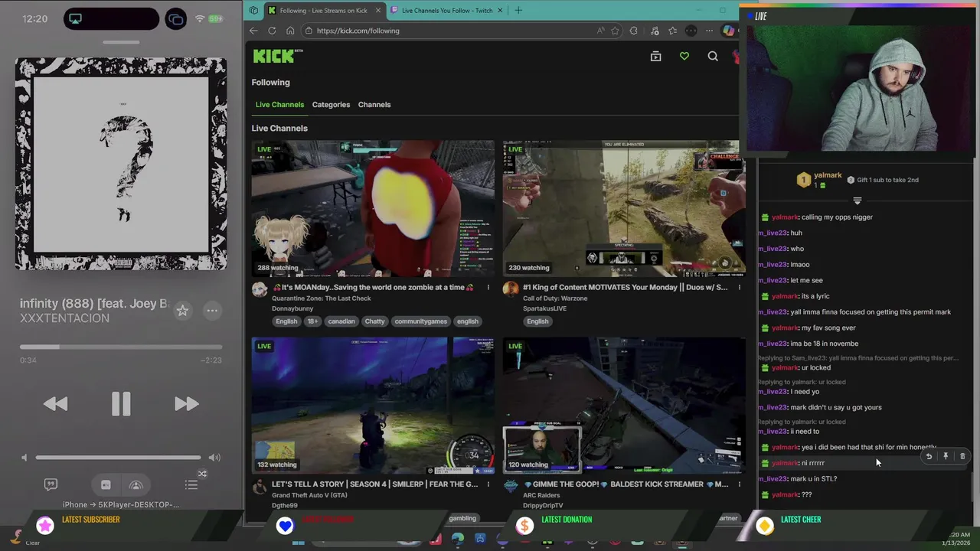Click the Kick logo
This screenshot has height=551, width=980.
[x=278, y=56]
